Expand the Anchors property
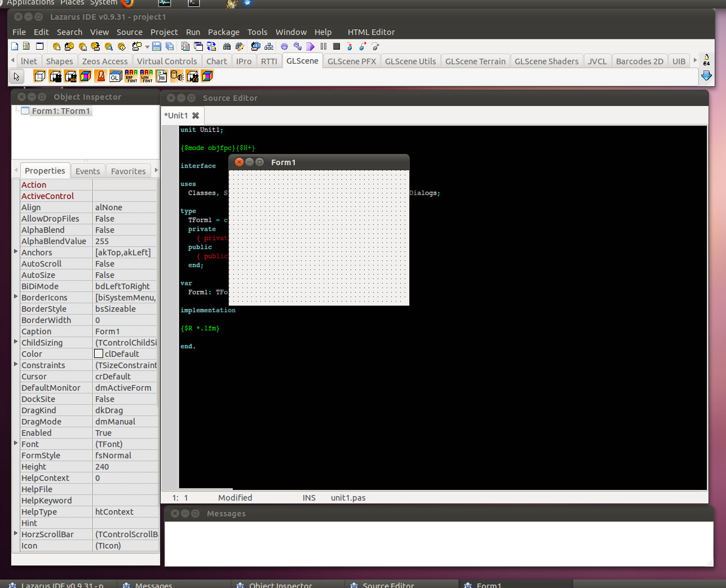726x588 pixels. pyautogui.click(x=16, y=252)
